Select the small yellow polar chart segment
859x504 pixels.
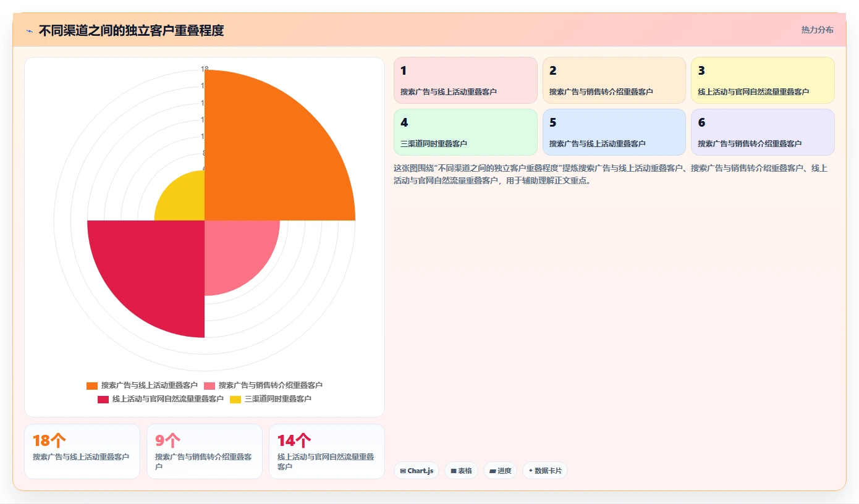click(x=184, y=199)
